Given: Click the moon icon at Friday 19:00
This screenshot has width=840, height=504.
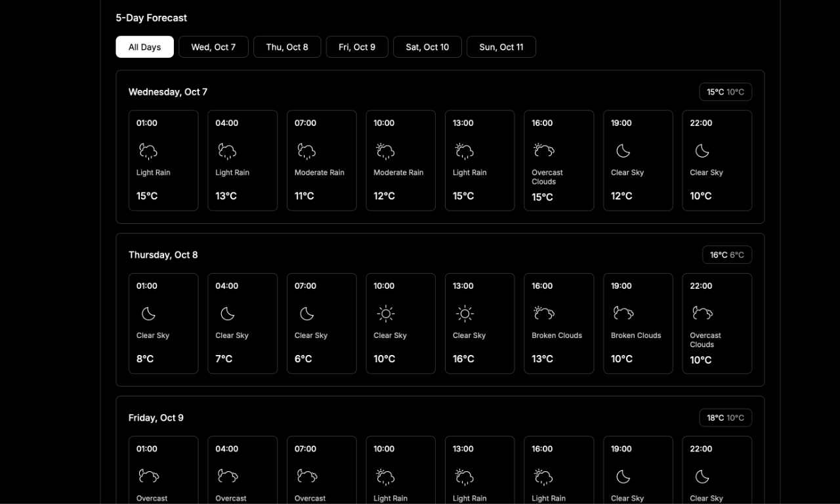Looking at the screenshot, I should click(x=623, y=476).
